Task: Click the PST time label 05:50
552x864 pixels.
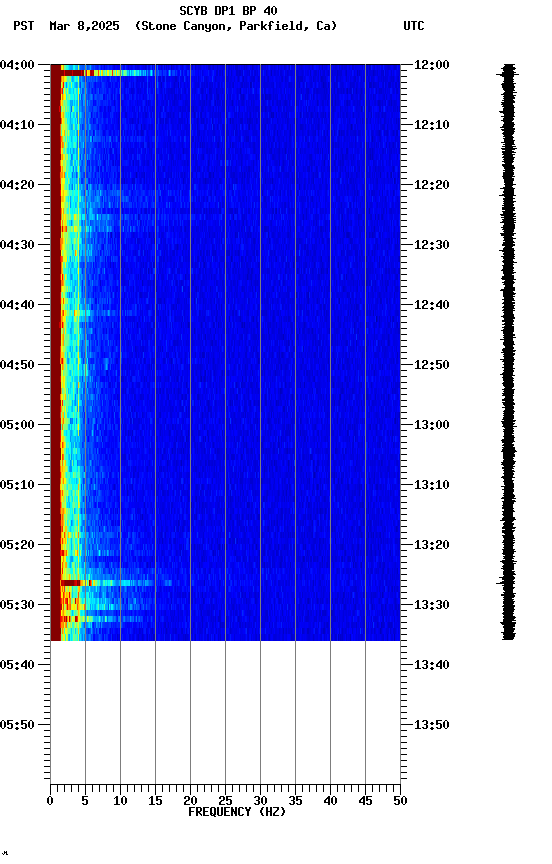Action: click(x=17, y=725)
